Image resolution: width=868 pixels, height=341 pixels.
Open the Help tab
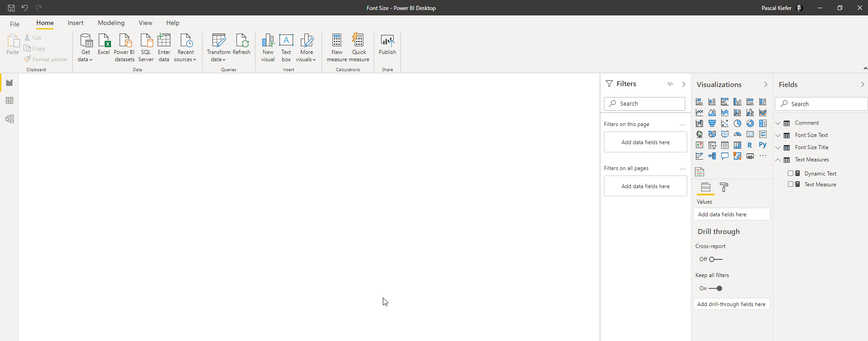[173, 23]
